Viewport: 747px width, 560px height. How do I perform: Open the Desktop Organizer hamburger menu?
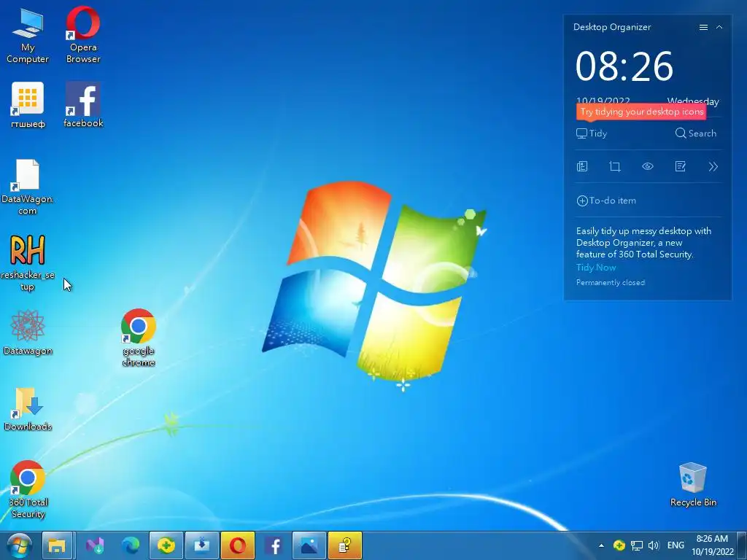click(703, 27)
